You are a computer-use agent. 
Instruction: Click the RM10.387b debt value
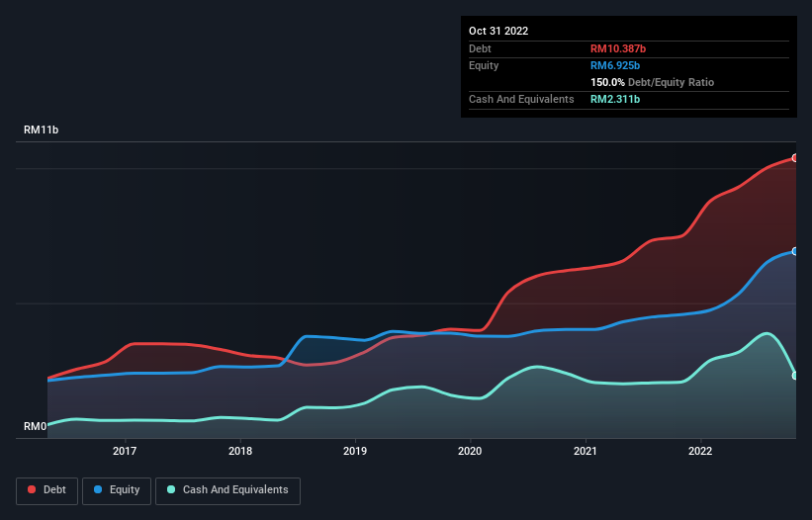pos(618,48)
